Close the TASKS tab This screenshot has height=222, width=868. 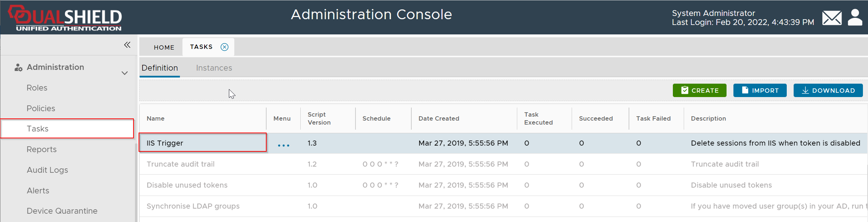225,47
